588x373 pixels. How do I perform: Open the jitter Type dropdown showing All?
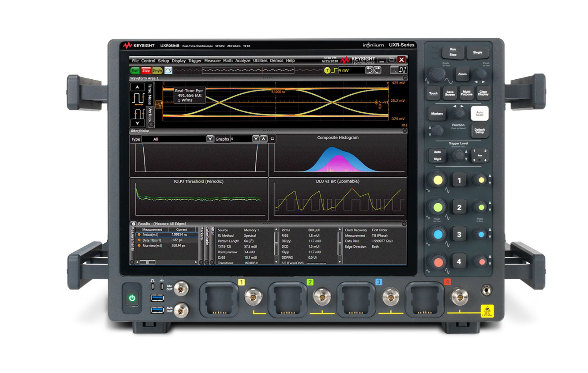pos(210,139)
